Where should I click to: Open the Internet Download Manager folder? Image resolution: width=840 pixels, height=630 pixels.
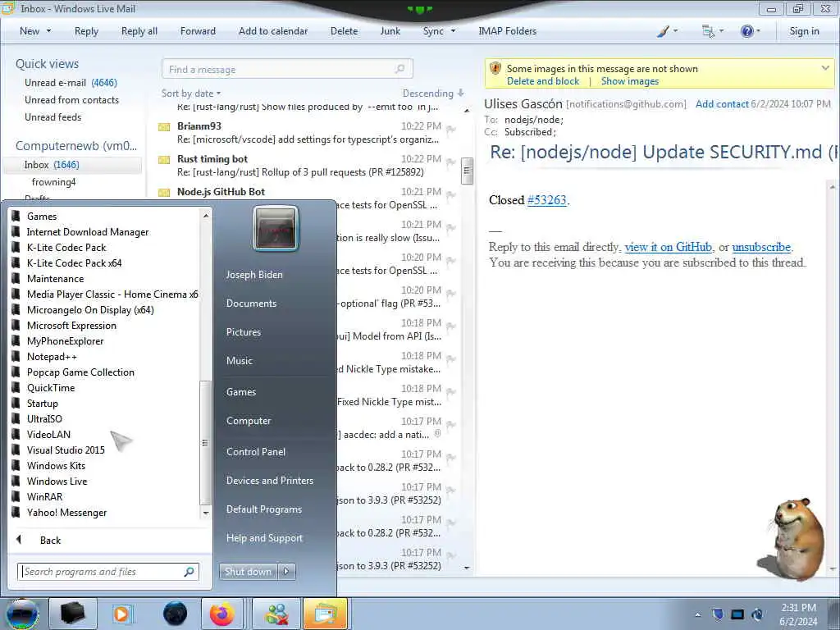(87, 232)
